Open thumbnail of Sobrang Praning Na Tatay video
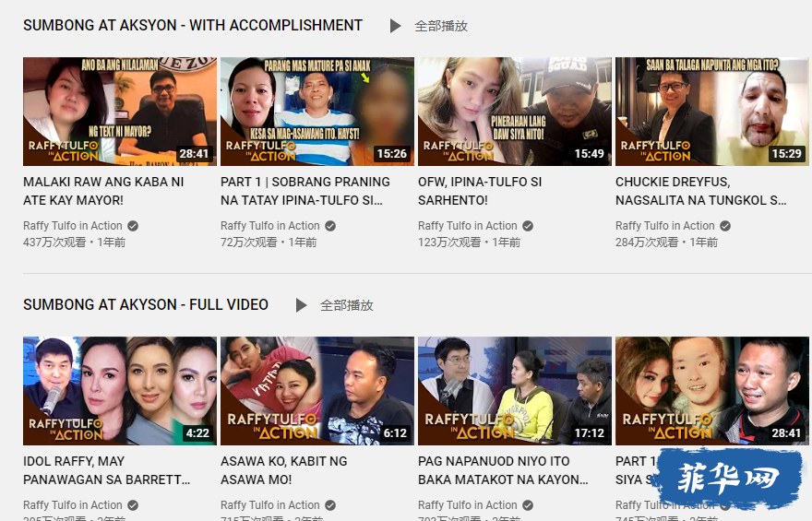Viewport: 812px width, 521px height. click(317, 112)
